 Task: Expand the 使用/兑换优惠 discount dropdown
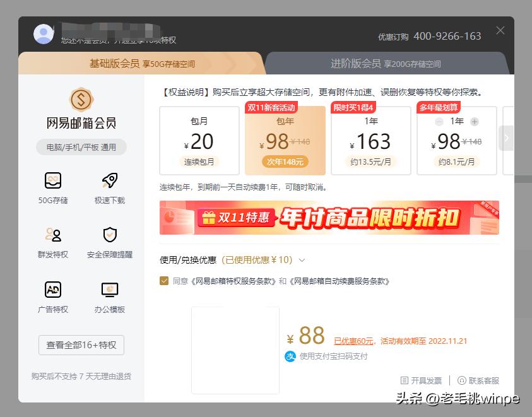tap(301, 259)
